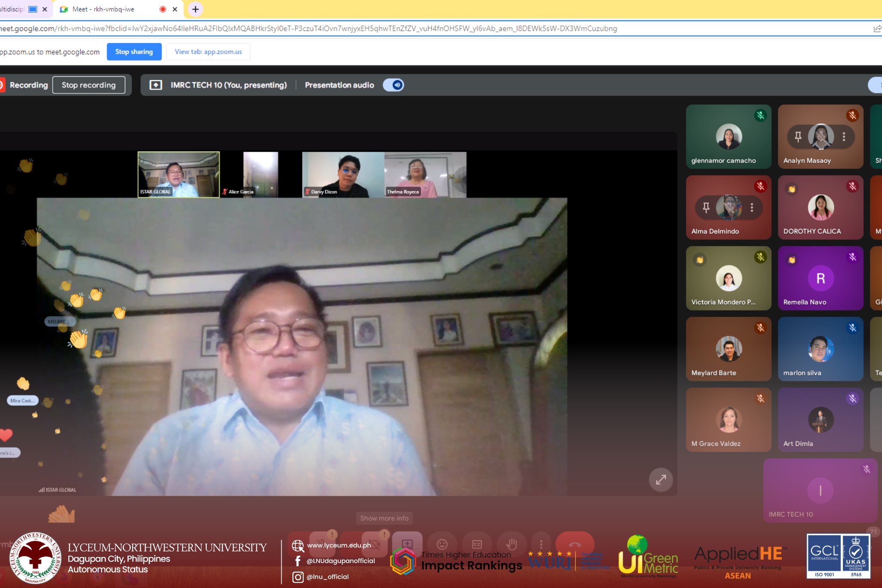The width and height of the screenshot is (882, 588).
Task: Select glennamor camacho participant tile
Action: (728, 137)
